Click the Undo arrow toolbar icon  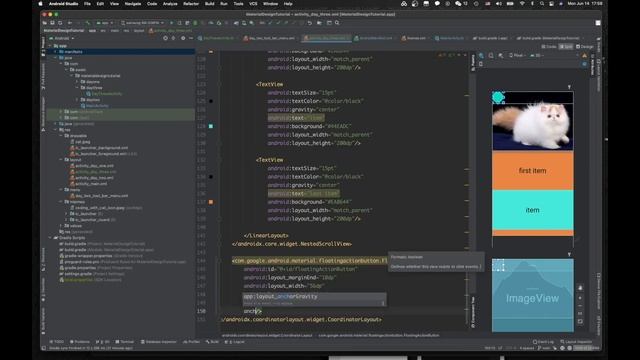[310, 23]
